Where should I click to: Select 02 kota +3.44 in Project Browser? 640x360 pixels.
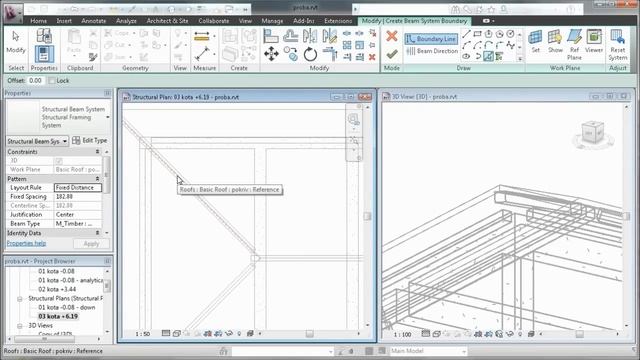click(57, 289)
